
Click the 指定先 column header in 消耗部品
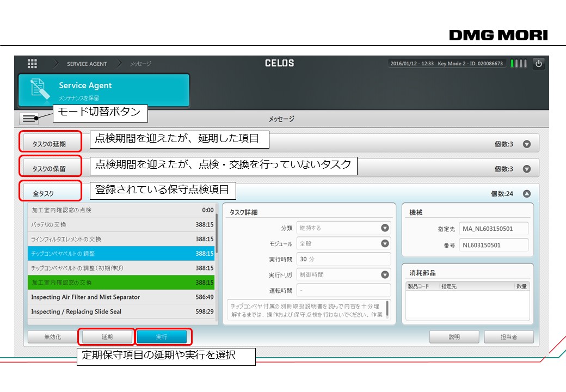[448, 286]
